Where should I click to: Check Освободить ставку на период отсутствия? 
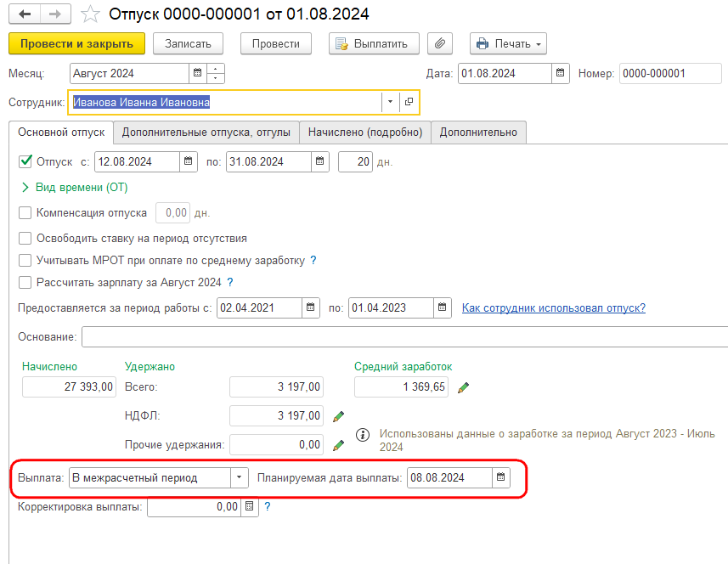pos(25,238)
